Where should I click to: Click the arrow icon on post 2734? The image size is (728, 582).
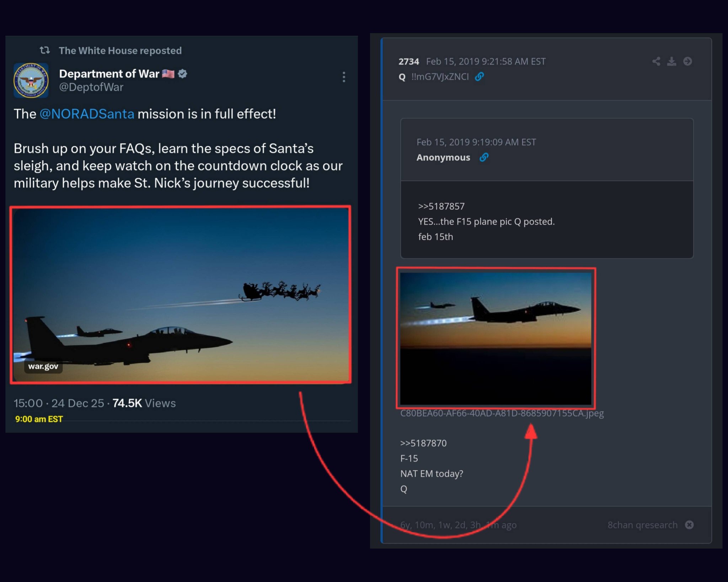point(687,61)
